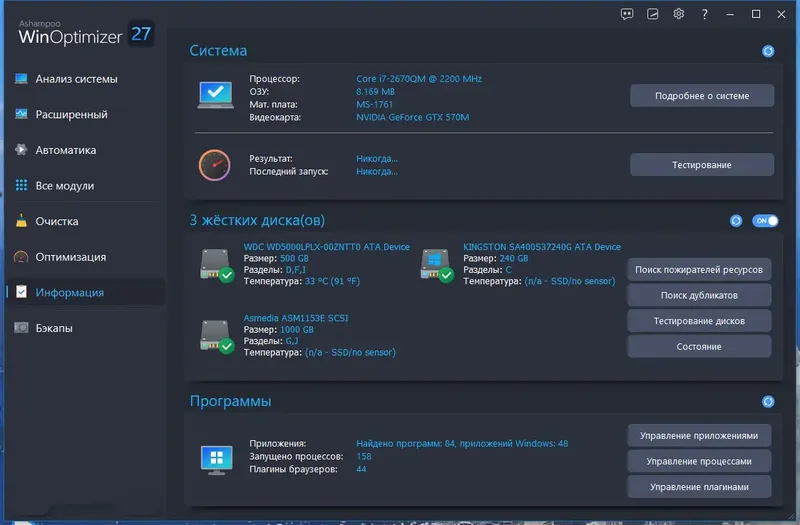Open Управление процессами
Screen dimensions: 800x525
698,461
